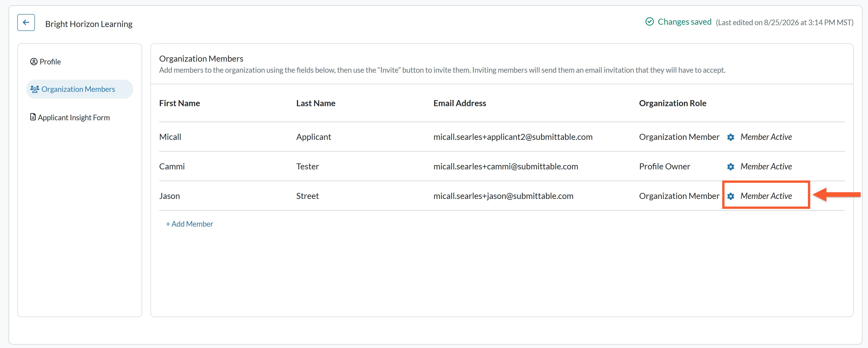The width and height of the screenshot is (868, 348).
Task: Click the Member Active status for Micall
Action: (766, 137)
